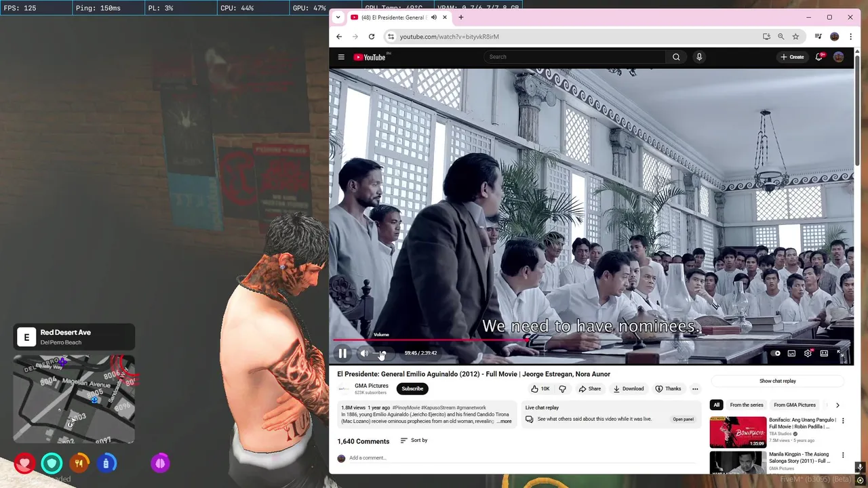This screenshot has width=868, height=488.
Task: Go back with browser back arrow
Action: [x=339, y=37]
